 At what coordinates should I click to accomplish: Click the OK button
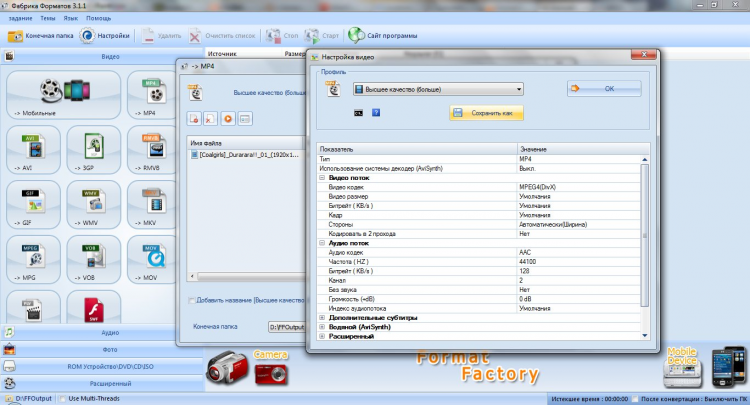pyautogui.click(x=604, y=88)
